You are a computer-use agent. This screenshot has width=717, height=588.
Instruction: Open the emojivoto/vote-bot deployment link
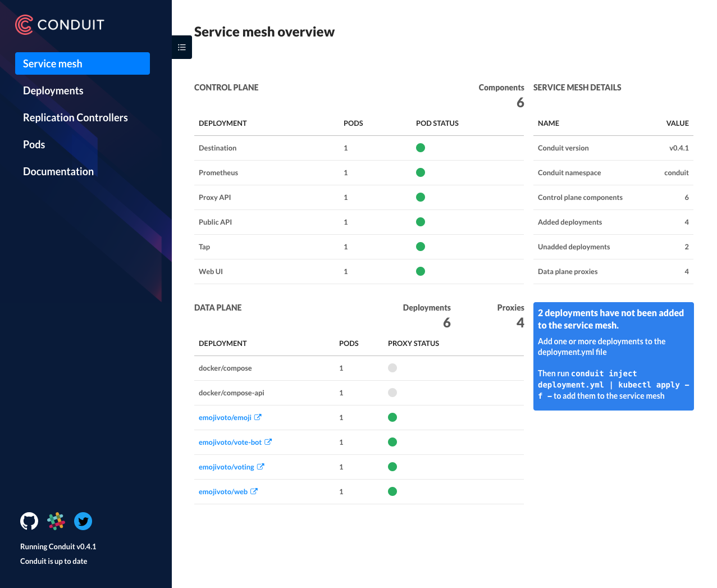tap(230, 442)
